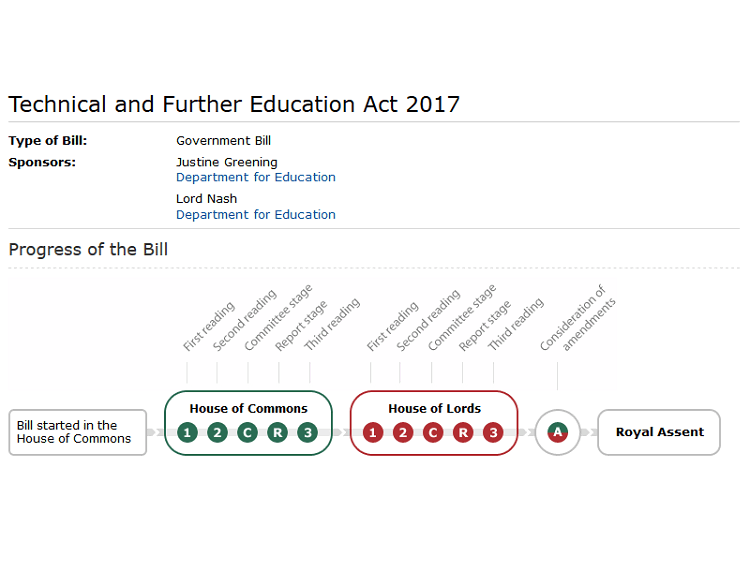The width and height of the screenshot is (750, 570).
Task: Click the Bill started in House of Commons box
Action: click(77, 432)
